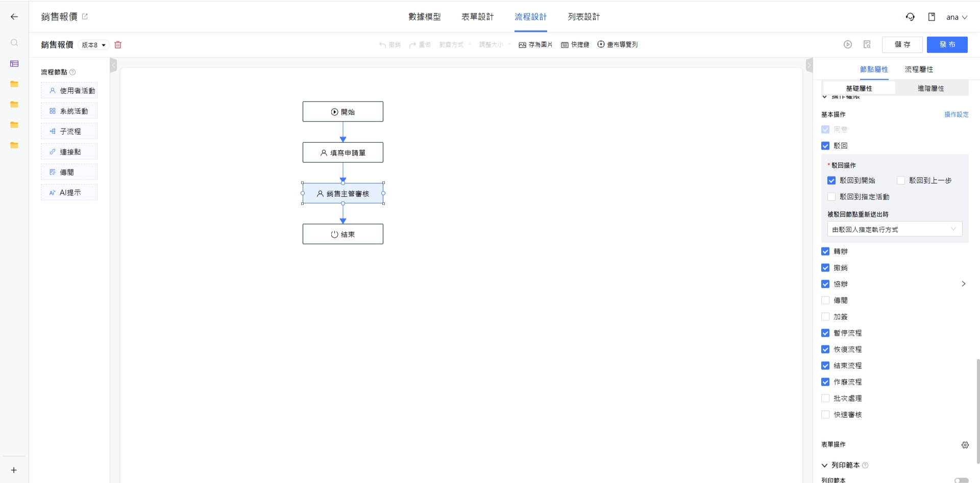Select the 傳閱 node in palette
This screenshot has width=980, height=483.
tap(69, 172)
